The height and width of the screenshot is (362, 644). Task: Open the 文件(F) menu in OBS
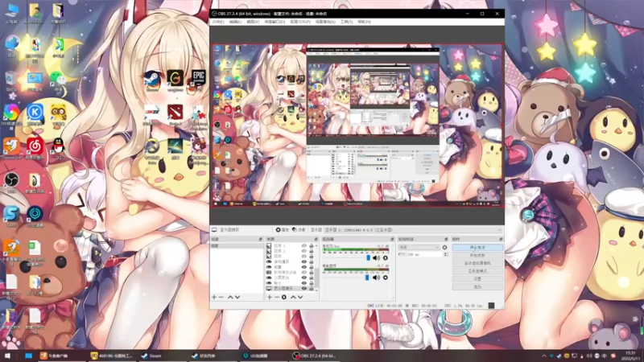pyautogui.click(x=218, y=22)
